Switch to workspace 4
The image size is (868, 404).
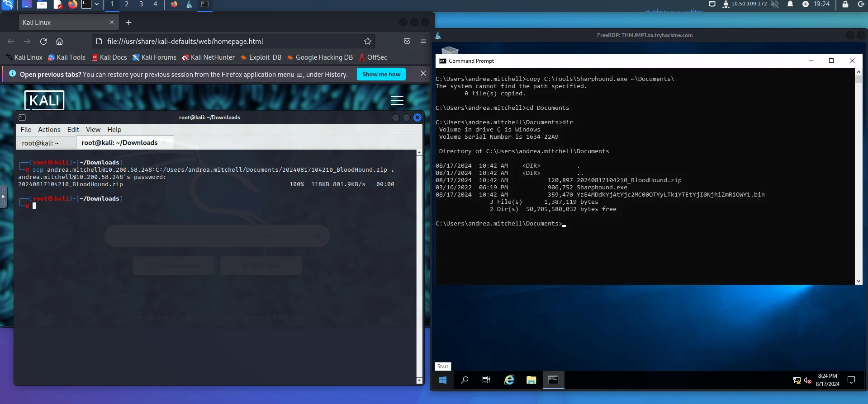coord(156,4)
